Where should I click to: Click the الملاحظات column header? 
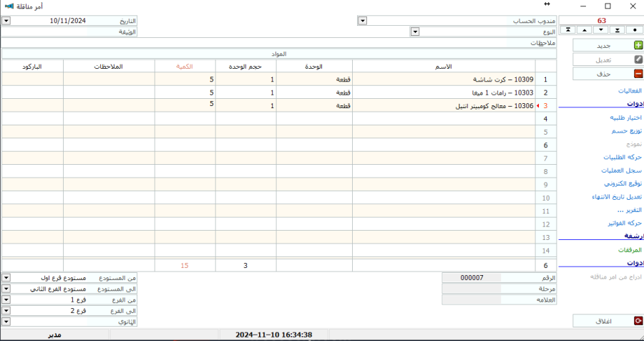pyautogui.click(x=109, y=67)
